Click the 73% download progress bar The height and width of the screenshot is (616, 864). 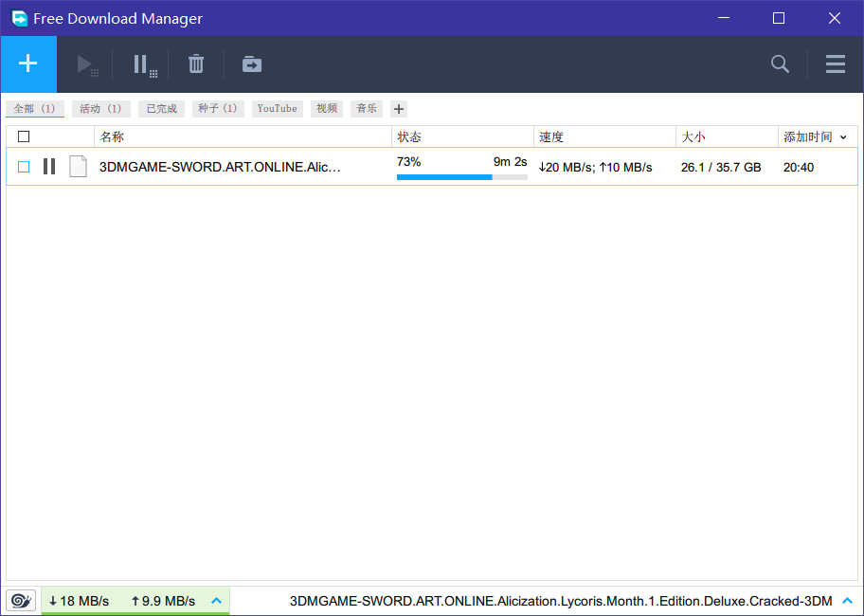(462, 177)
